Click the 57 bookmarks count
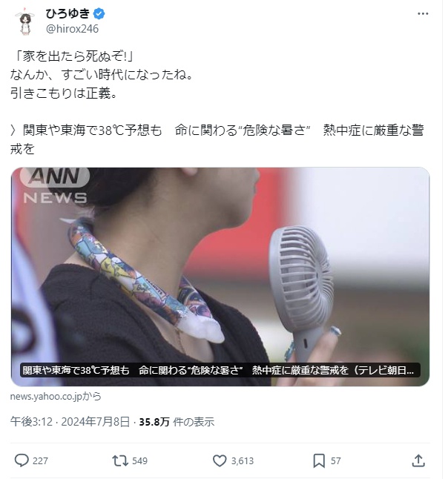The image size is (448, 479). 335,460
